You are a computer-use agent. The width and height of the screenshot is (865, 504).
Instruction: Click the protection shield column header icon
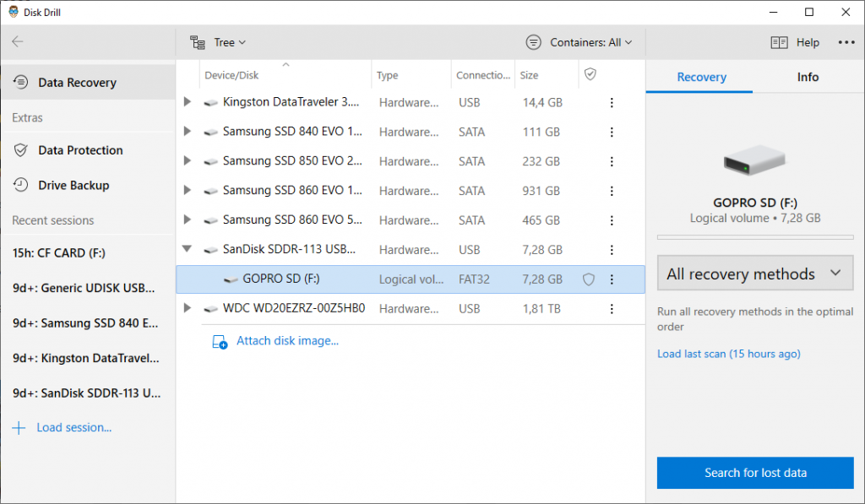pyautogui.click(x=590, y=74)
